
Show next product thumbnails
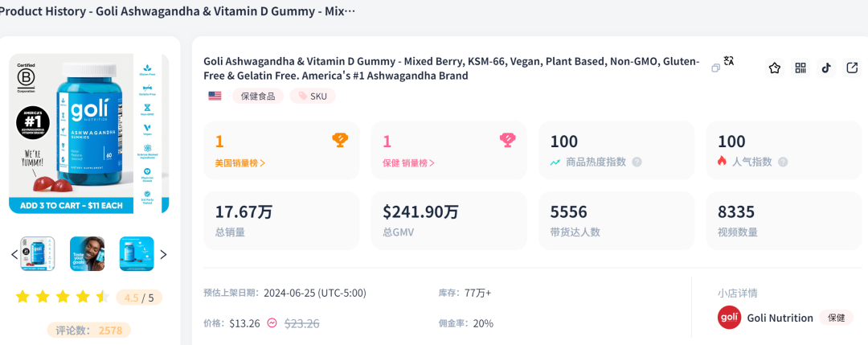point(163,255)
